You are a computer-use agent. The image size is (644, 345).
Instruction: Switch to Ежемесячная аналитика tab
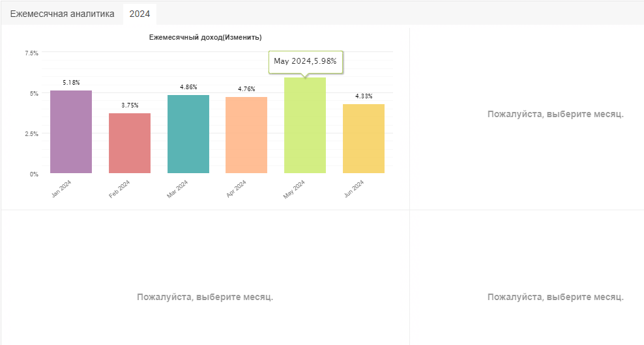tap(62, 14)
